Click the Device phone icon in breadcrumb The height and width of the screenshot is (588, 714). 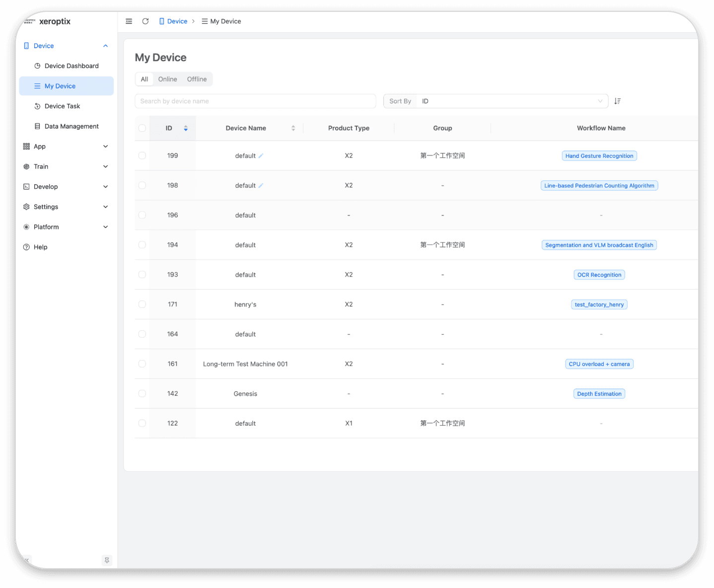162,21
